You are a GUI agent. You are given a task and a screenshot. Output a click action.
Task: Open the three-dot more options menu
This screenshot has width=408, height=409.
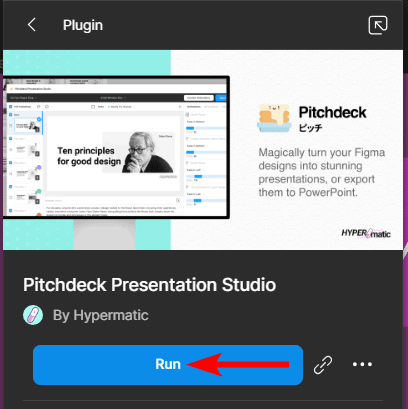[362, 364]
